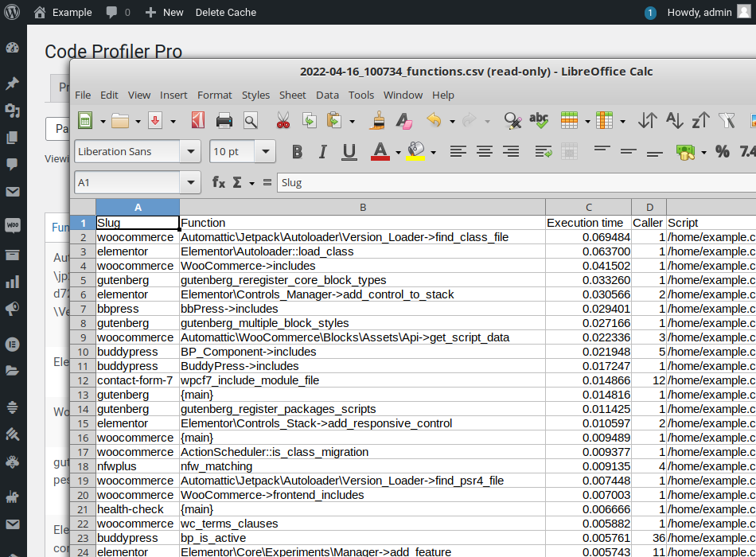The width and height of the screenshot is (756, 557).
Task: Click the Cut scissors icon
Action: [283, 121]
